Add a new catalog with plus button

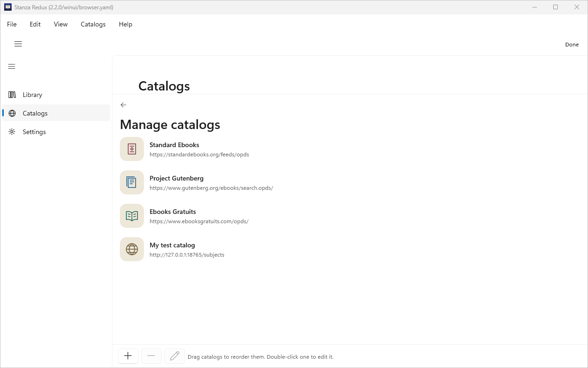pos(128,356)
